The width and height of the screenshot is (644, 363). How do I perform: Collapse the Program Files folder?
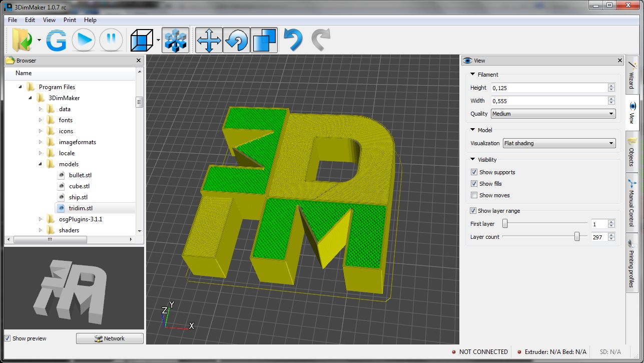click(21, 87)
